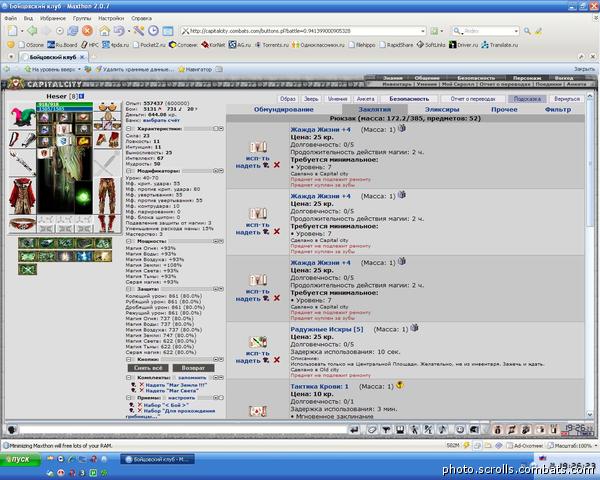
Task: Open the Файл menu
Action: pos(10,18)
